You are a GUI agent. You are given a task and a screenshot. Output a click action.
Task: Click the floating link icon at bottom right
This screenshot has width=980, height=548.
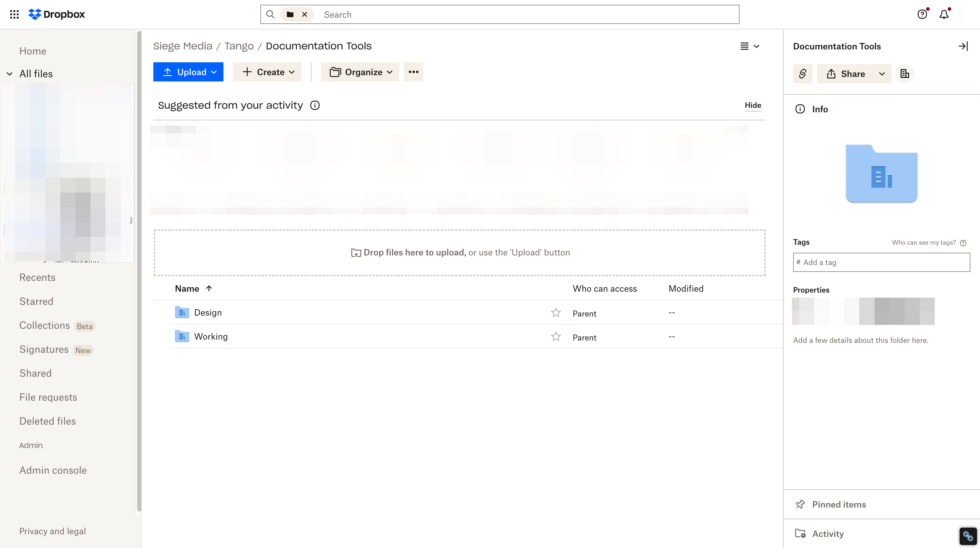tap(968, 536)
